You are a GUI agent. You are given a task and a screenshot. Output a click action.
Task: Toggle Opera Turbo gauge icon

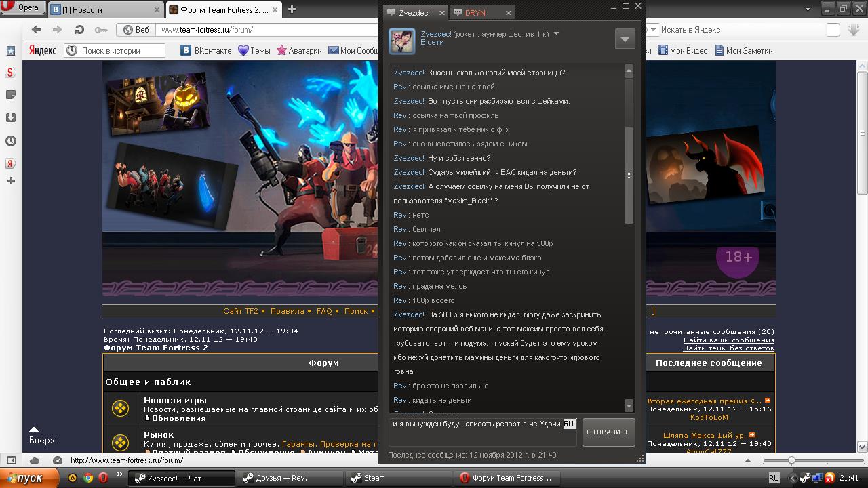pyautogui.click(x=57, y=460)
